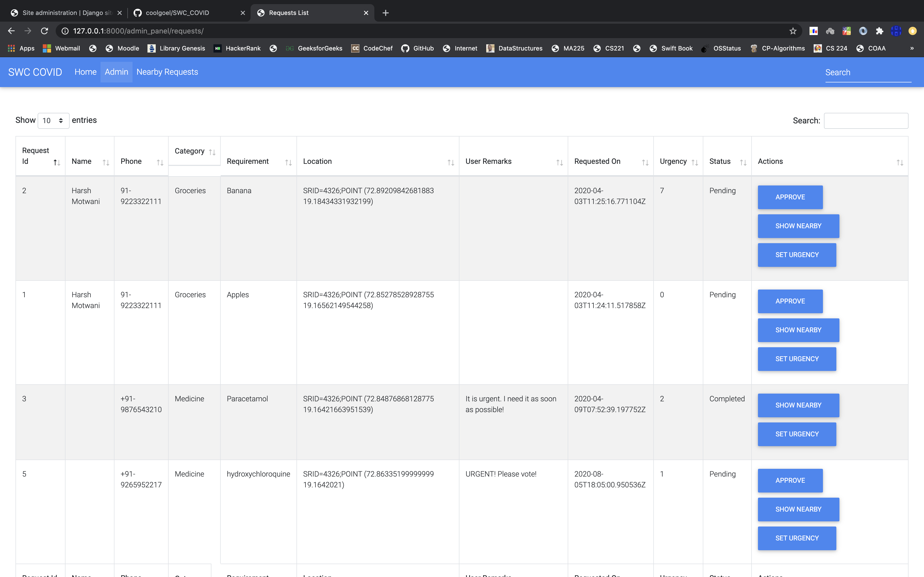
Task: Open Nearby Requests in the navbar
Action: pyautogui.click(x=167, y=72)
